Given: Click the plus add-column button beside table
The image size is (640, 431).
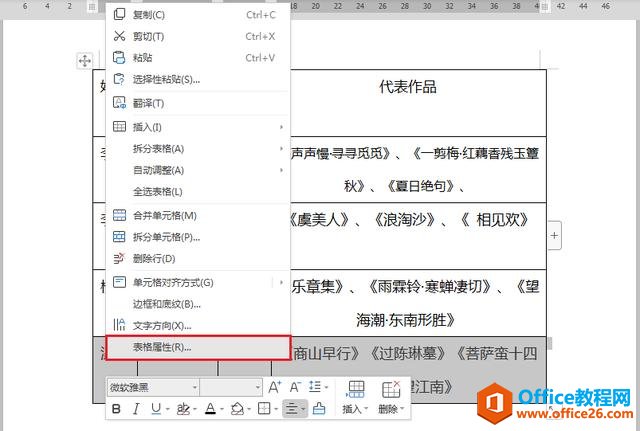Looking at the screenshot, I should (x=554, y=235).
